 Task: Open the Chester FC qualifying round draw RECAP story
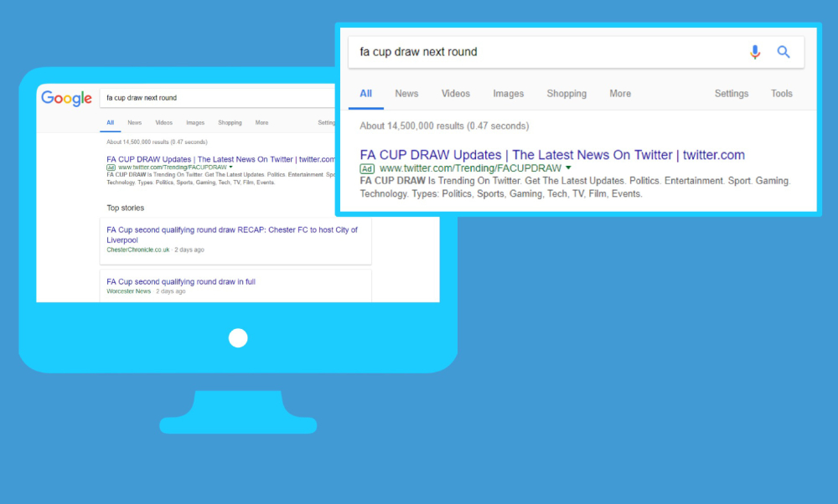coord(232,235)
